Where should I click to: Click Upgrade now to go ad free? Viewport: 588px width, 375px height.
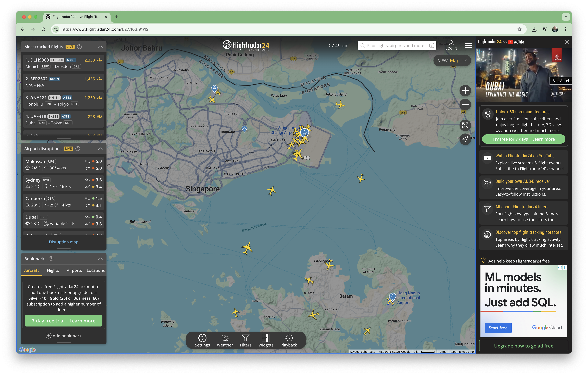coord(523,345)
